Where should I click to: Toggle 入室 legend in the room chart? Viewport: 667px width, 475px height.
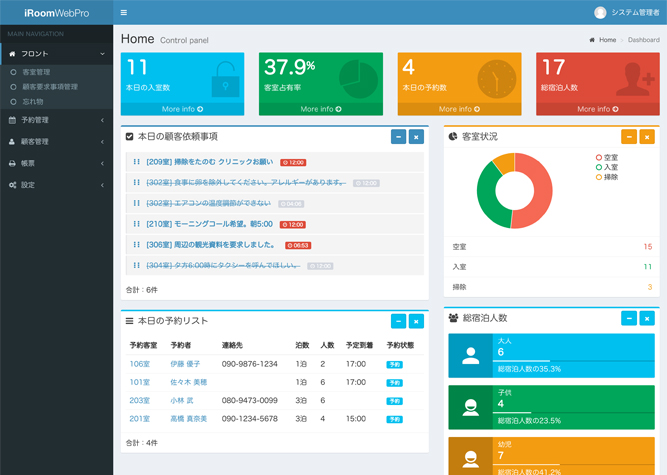click(x=607, y=167)
